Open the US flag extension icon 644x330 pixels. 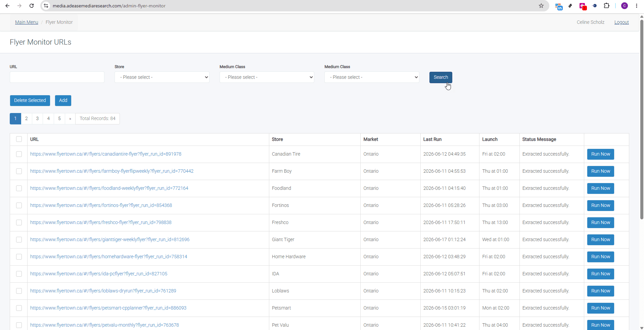[x=559, y=6]
